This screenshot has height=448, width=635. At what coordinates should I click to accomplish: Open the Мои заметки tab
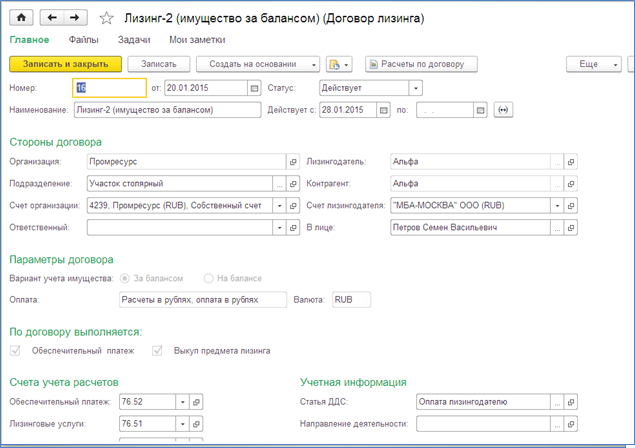(x=197, y=40)
